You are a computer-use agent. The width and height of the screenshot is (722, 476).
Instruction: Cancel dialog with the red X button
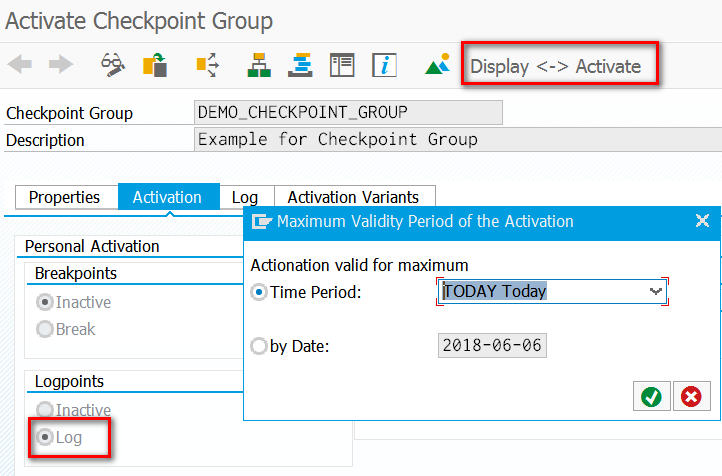691,397
